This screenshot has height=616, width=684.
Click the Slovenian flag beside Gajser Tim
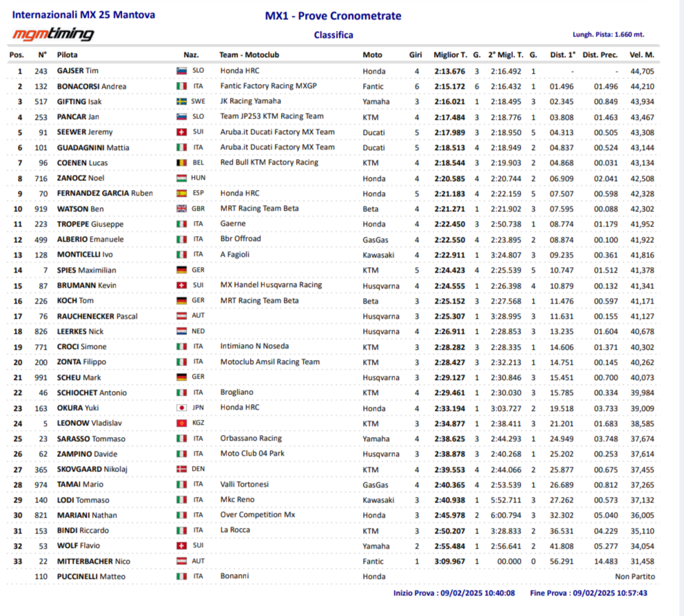182,71
